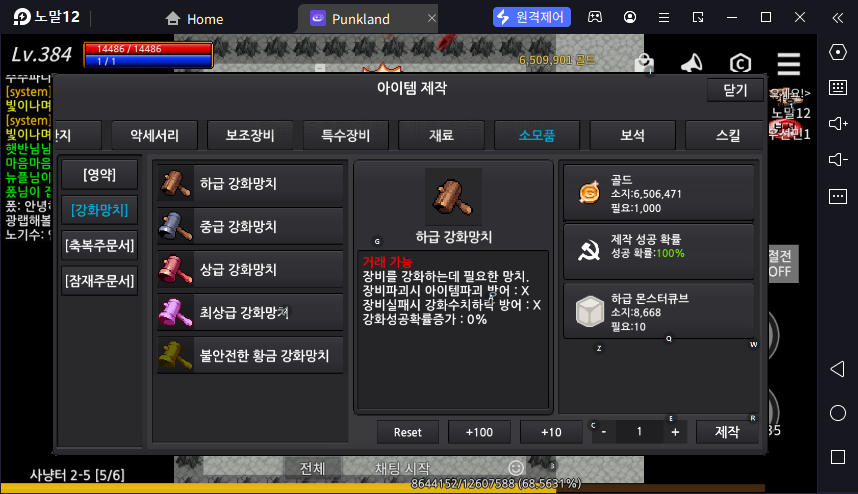Select the 불안전한 황금 강화망치 gold hammer icon
Image resolution: width=858 pixels, height=494 pixels.
click(x=175, y=356)
